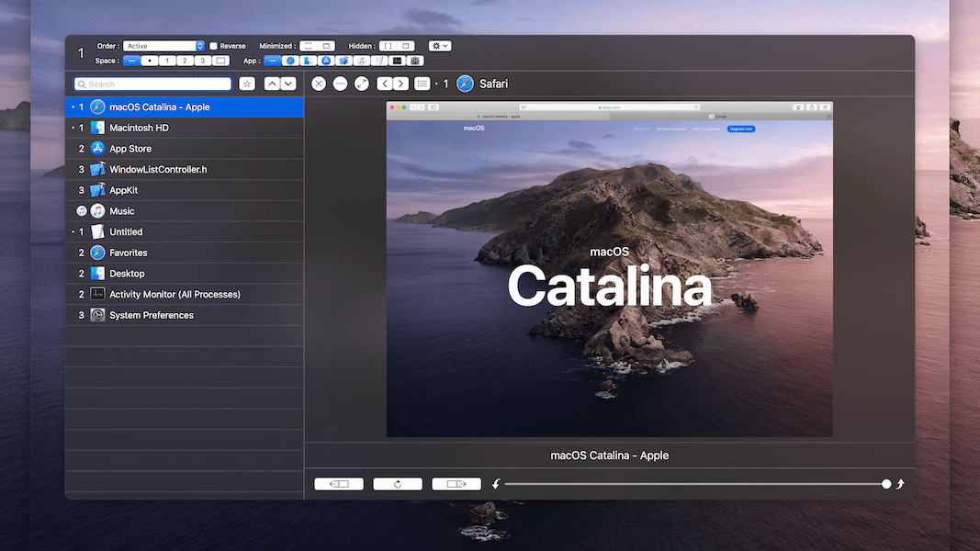Filter by Activity Monitor in the App row
This screenshot has height=551, width=980.
397,61
